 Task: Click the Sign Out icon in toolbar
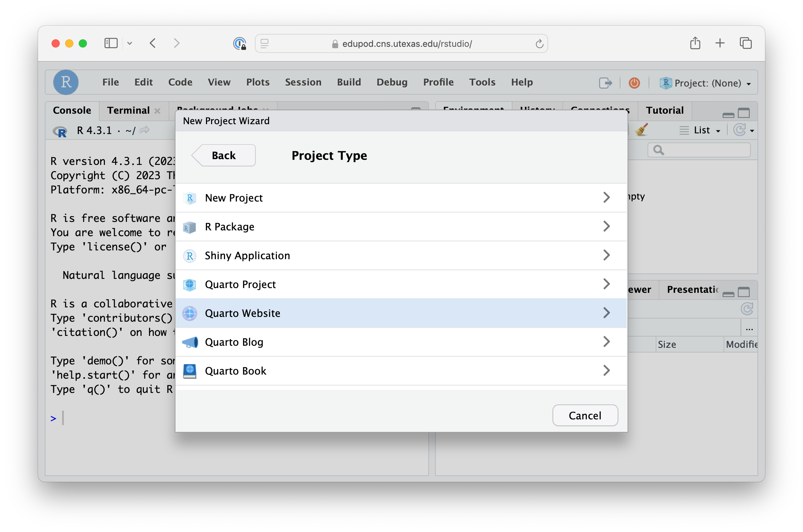tap(605, 83)
